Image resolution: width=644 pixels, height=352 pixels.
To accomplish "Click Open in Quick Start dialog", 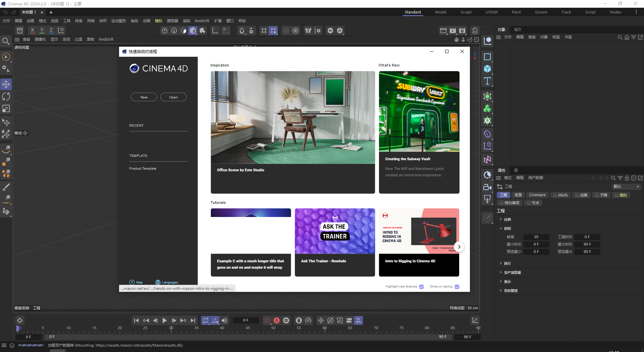I will [x=173, y=97].
